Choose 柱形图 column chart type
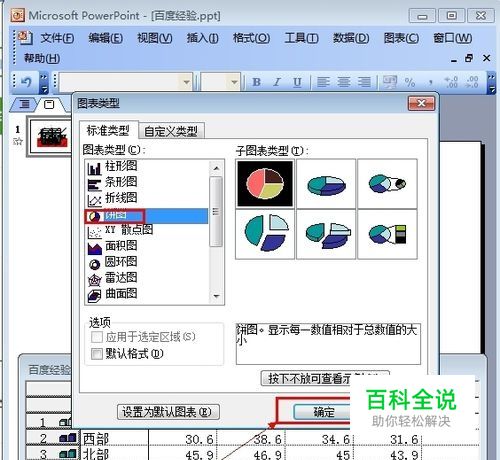 coord(147,167)
